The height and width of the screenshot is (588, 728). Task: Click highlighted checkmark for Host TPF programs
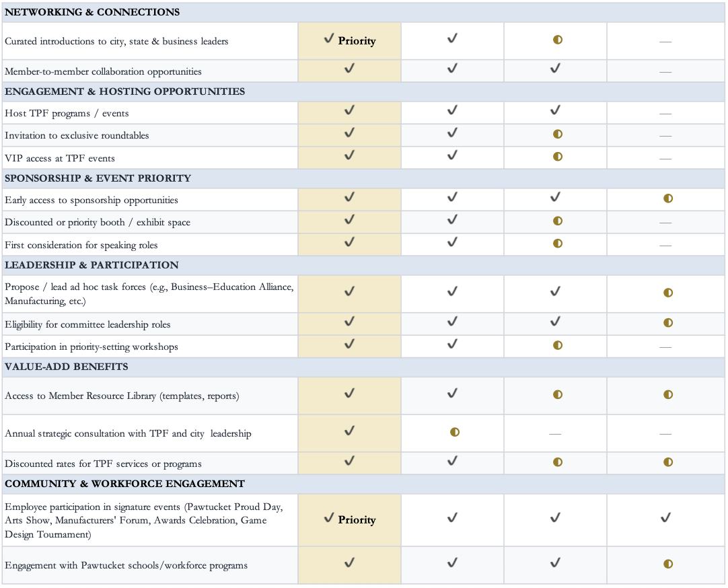pos(349,110)
